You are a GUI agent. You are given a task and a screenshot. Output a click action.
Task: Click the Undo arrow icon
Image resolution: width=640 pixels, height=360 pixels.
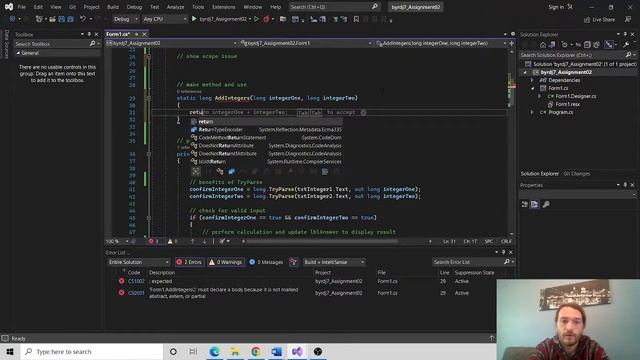[x=83, y=19]
